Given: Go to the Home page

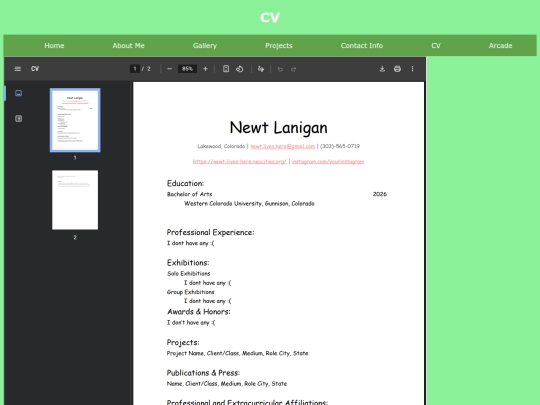Looking at the screenshot, I should coord(54,45).
